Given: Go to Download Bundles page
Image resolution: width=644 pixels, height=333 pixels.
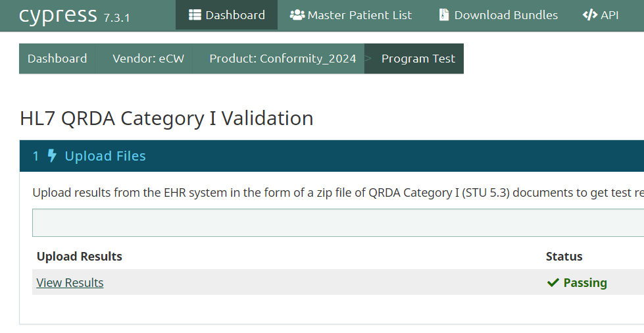Looking at the screenshot, I should [498, 15].
